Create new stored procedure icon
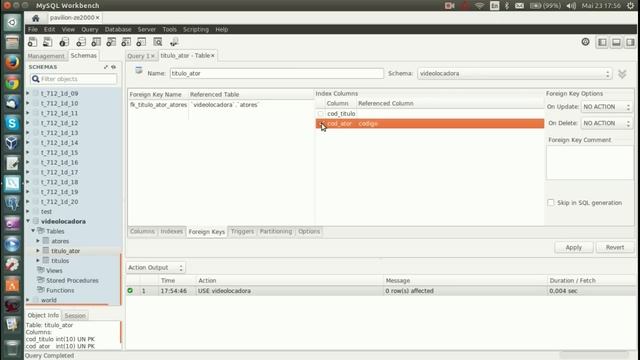 tap(126, 42)
